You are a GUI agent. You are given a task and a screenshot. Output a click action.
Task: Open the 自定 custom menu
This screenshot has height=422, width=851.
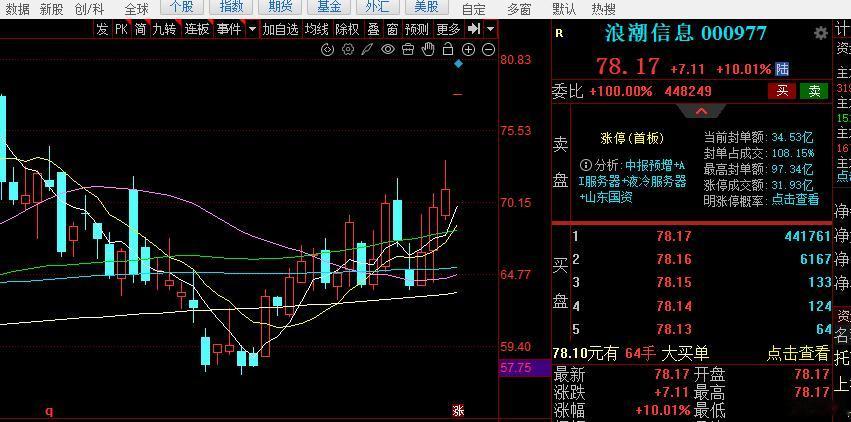pyautogui.click(x=474, y=9)
